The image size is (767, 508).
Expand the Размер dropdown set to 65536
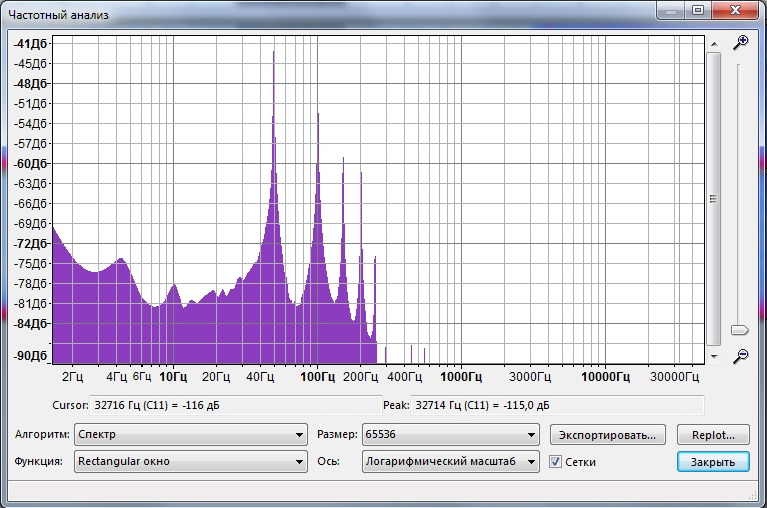[x=450, y=435]
